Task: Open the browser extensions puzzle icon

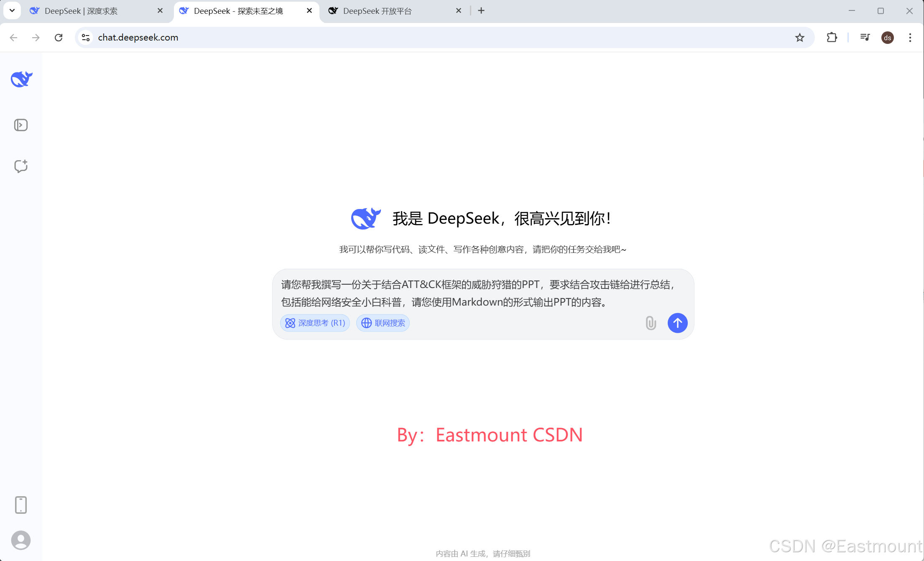Action: coord(832,38)
